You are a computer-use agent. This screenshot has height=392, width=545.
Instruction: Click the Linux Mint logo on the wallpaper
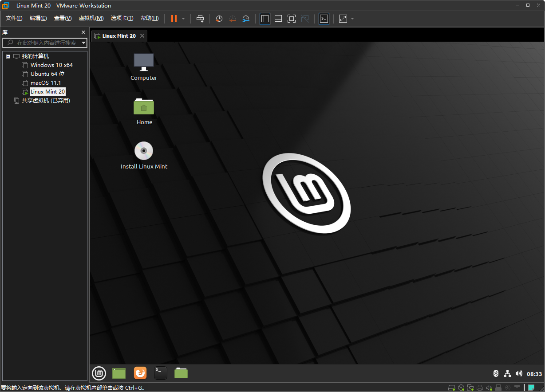pos(307,193)
